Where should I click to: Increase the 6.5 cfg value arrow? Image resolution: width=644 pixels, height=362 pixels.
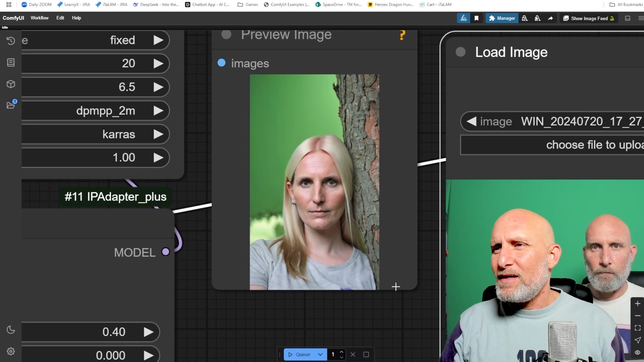pos(158,87)
